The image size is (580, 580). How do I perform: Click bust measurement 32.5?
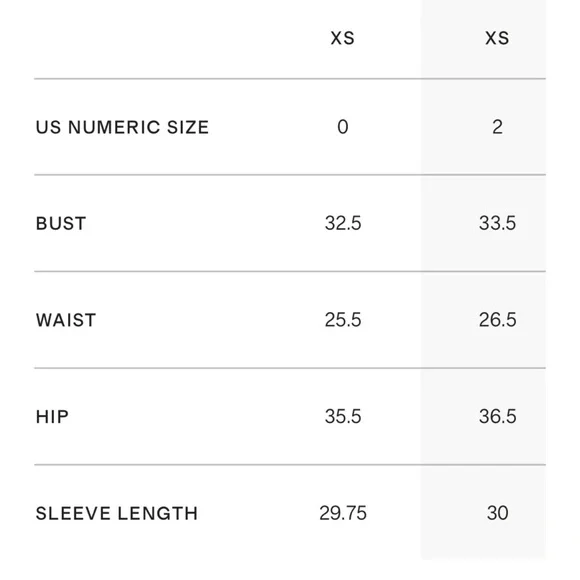[343, 223]
